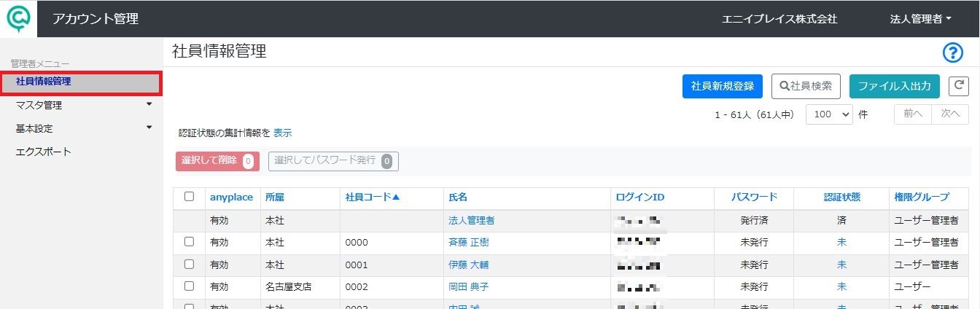Click the 表示 link for 集計情報

(x=283, y=133)
